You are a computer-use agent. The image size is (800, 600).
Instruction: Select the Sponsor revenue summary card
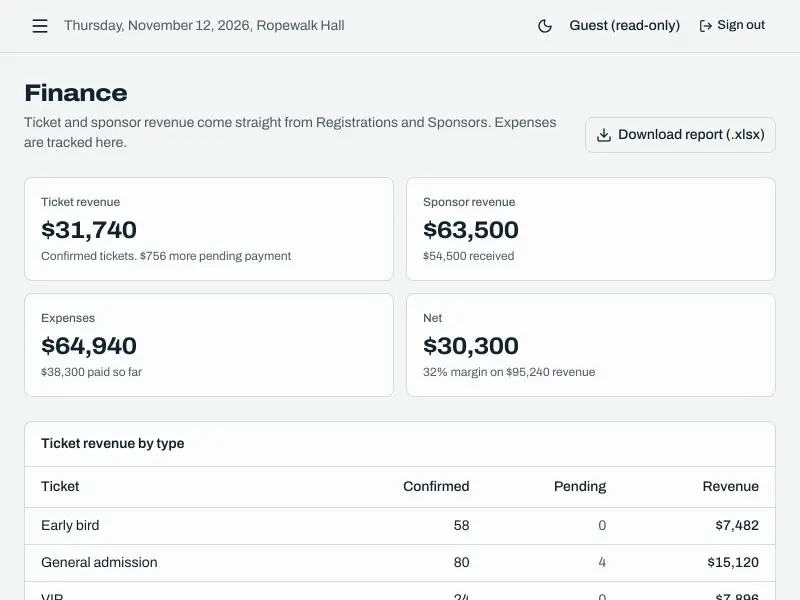coord(591,229)
